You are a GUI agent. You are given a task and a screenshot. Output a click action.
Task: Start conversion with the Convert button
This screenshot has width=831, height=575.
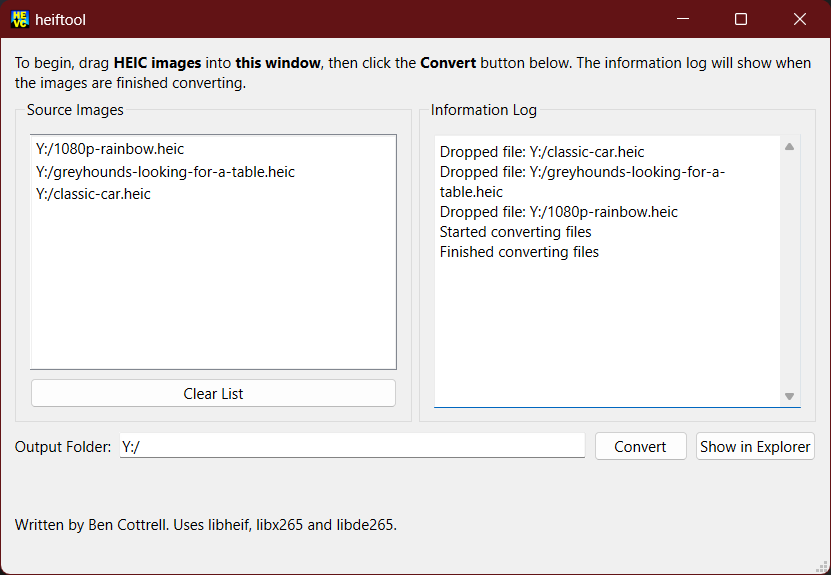click(640, 447)
